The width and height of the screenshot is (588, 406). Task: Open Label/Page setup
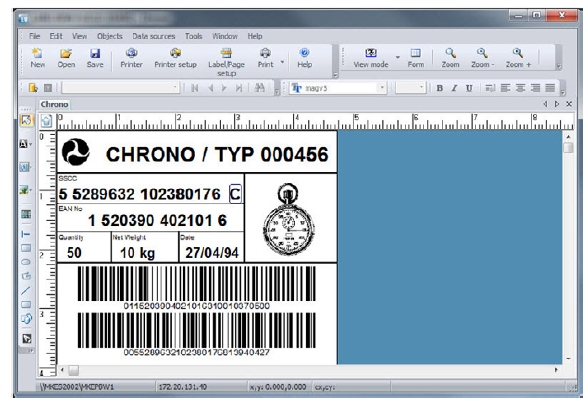pos(226,62)
